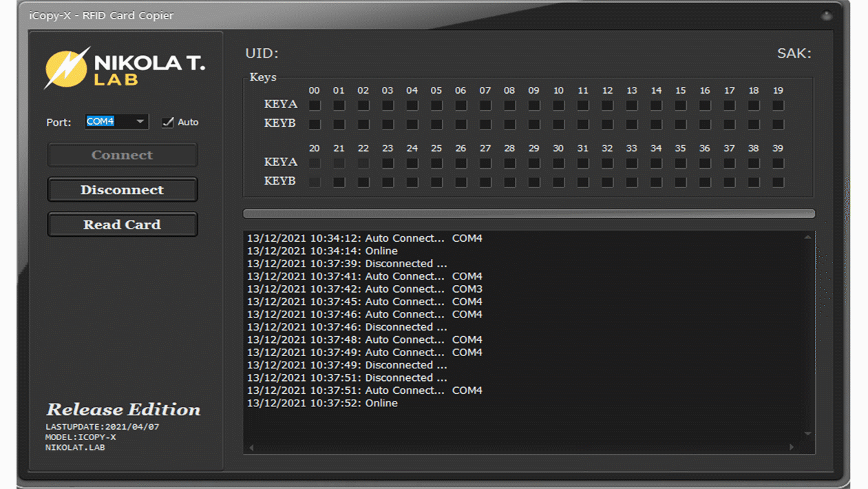Check the KEYA box for sector 39
The image size is (868, 489).
pos(778,163)
